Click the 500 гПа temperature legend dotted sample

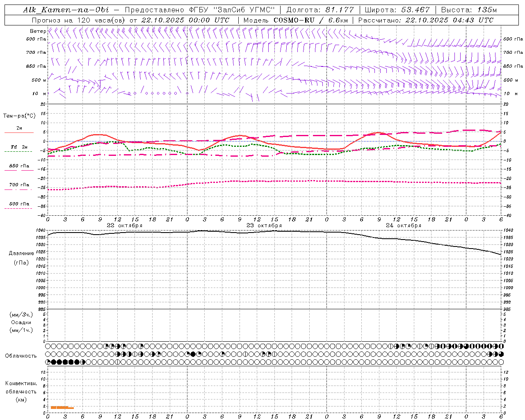18,208
